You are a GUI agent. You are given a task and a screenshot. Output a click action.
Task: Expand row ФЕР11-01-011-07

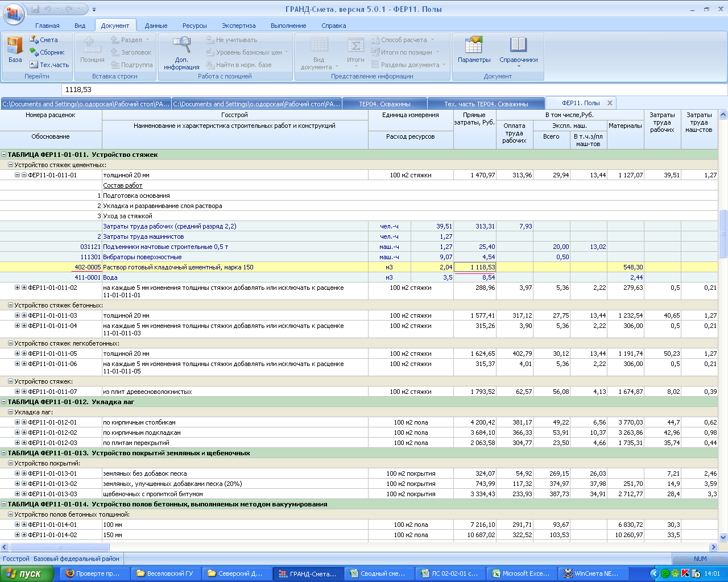pyautogui.click(x=18, y=392)
